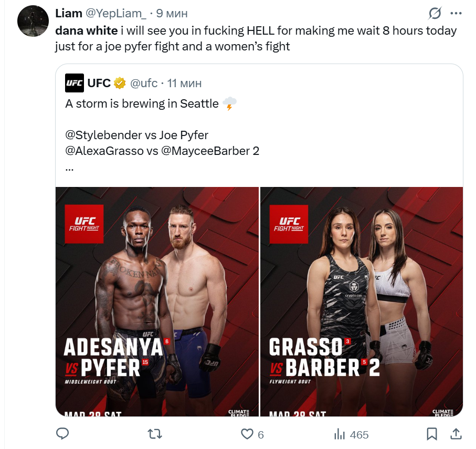Image resolution: width=476 pixels, height=449 pixels.
Task: Click the Grok icon on the tweet
Action: point(435,14)
